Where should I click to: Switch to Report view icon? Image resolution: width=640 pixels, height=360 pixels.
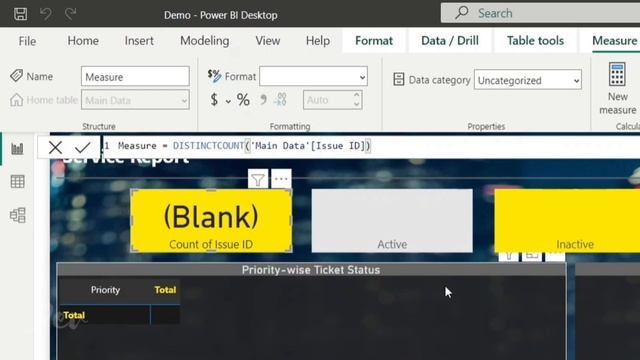(17, 149)
